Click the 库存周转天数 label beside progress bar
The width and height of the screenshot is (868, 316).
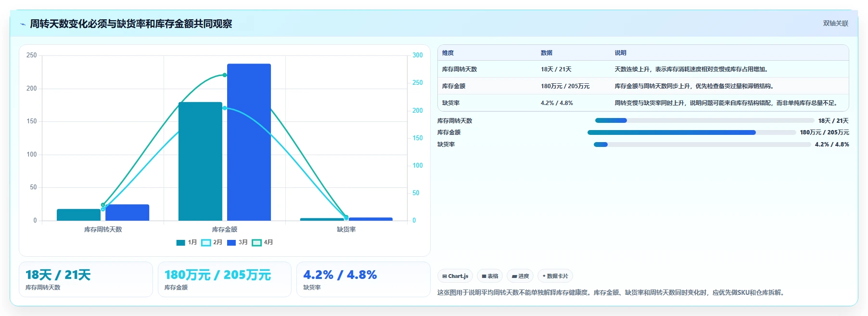point(455,121)
